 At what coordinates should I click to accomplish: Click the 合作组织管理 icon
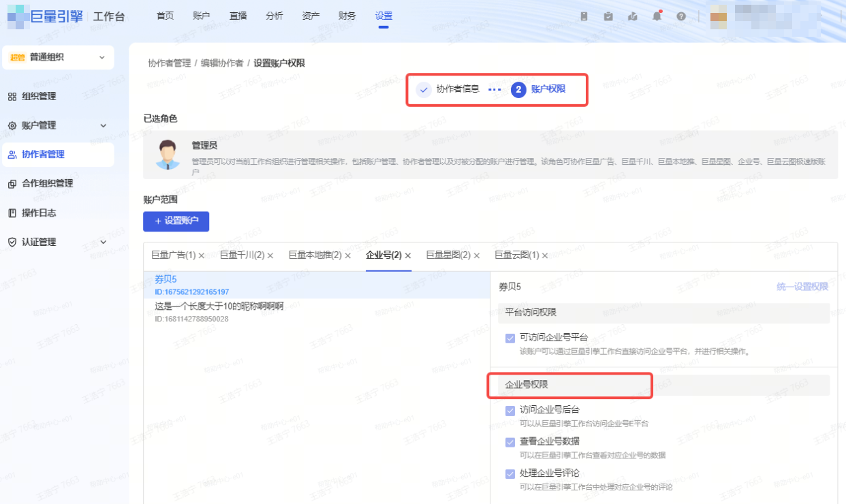pyautogui.click(x=12, y=184)
